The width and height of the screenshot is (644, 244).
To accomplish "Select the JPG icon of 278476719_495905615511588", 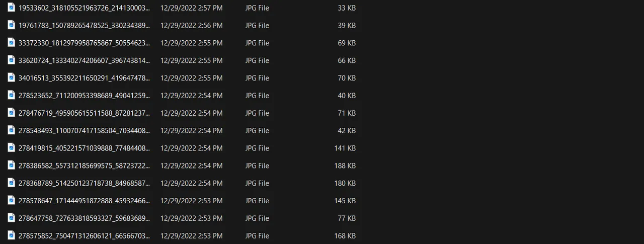I will click(11, 113).
